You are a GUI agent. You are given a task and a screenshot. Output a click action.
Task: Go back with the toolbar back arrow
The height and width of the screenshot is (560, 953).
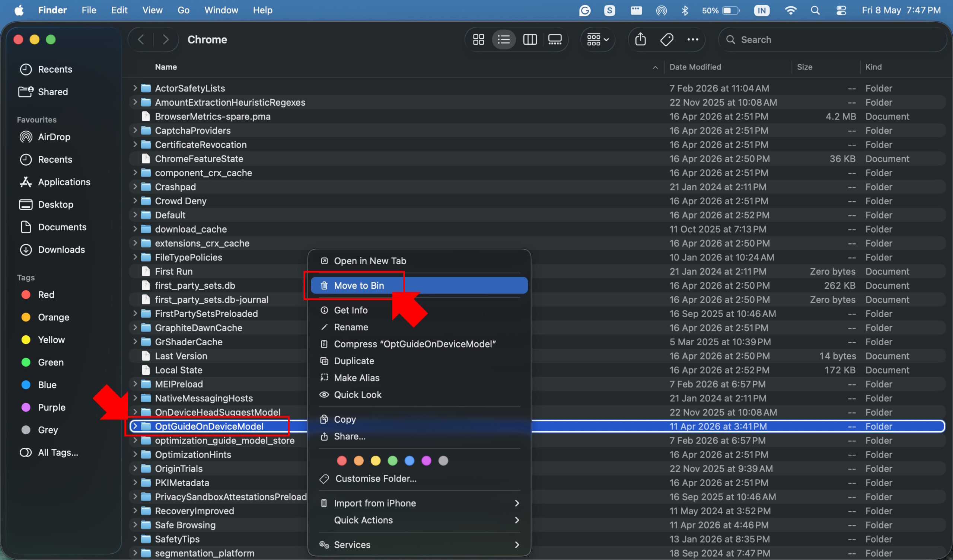pos(141,39)
